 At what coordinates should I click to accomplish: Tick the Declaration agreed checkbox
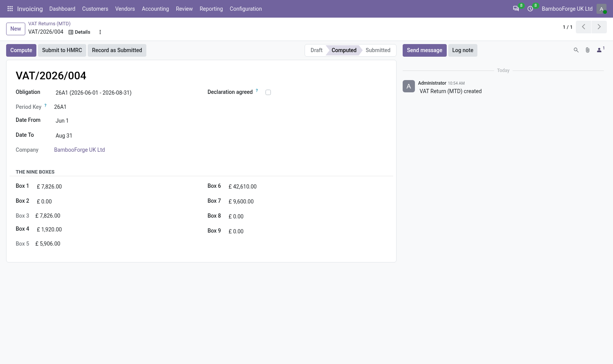click(x=268, y=92)
